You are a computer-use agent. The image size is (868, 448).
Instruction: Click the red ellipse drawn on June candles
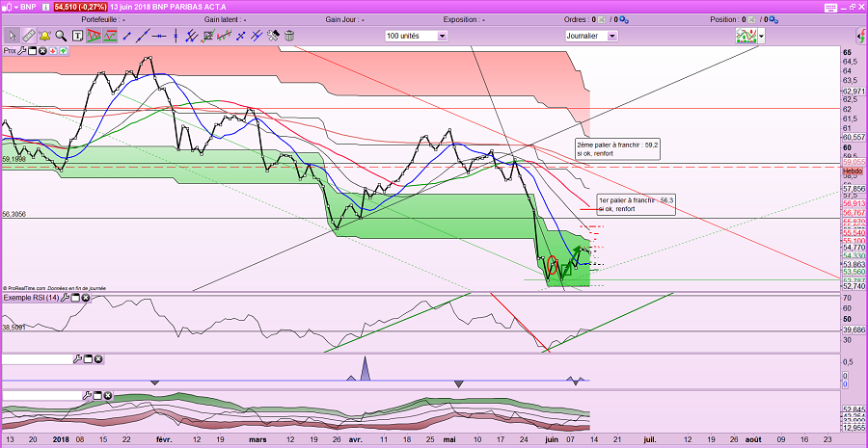coord(552,266)
